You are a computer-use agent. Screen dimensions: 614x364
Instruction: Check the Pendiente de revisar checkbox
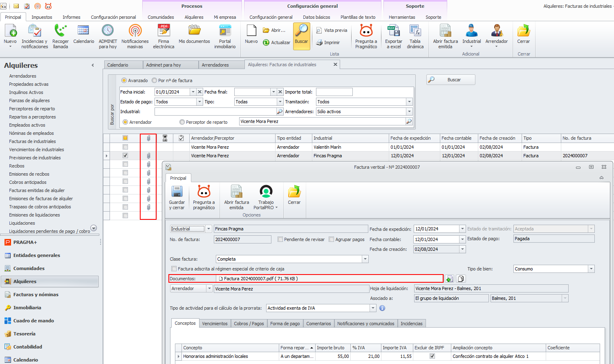280,239
